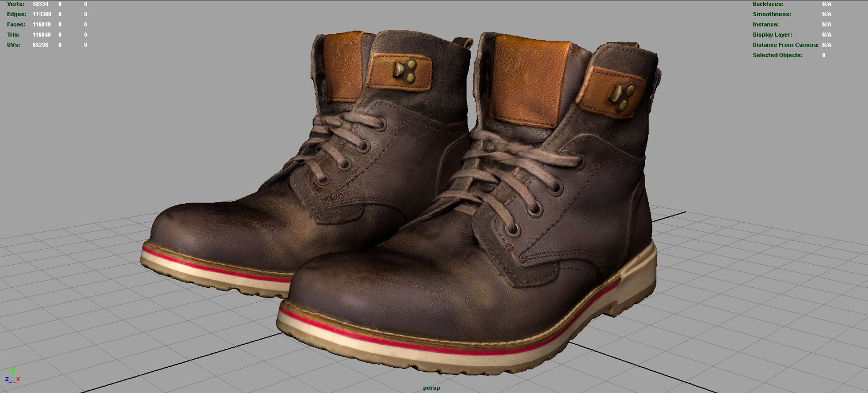Click the Edges count value 174308
Image resolution: width=868 pixels, height=393 pixels.
[x=42, y=14]
